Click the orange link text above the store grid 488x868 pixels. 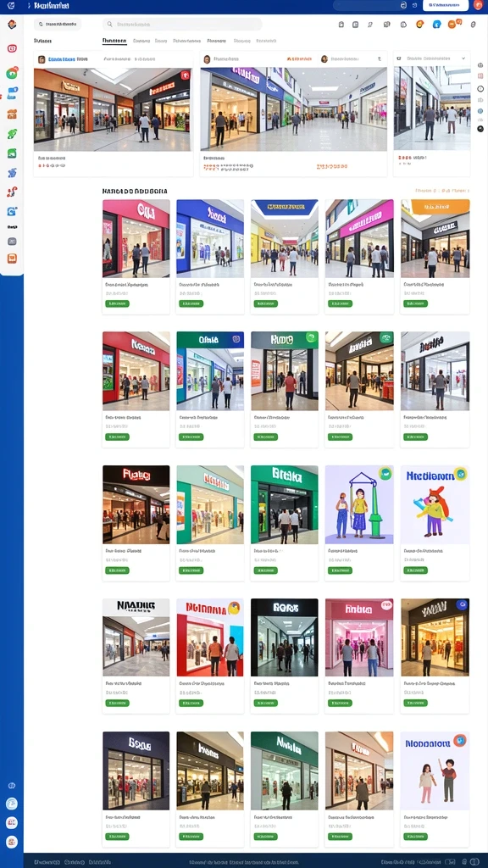pos(442,191)
